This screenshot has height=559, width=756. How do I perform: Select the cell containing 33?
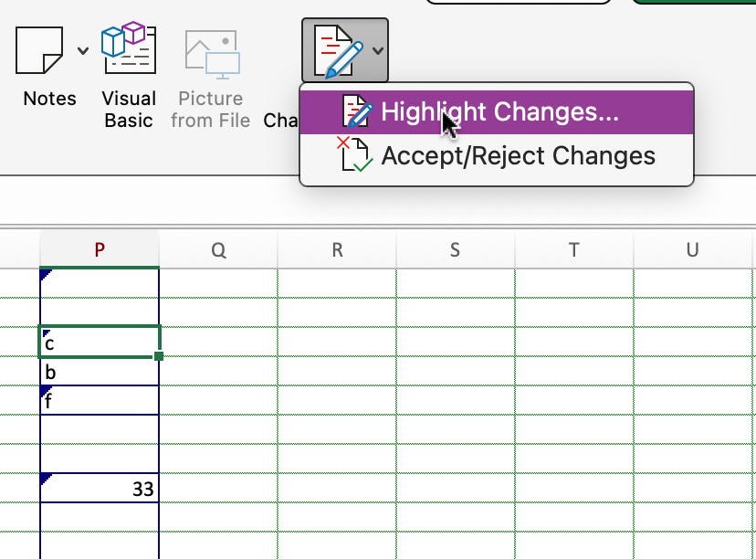click(100, 488)
